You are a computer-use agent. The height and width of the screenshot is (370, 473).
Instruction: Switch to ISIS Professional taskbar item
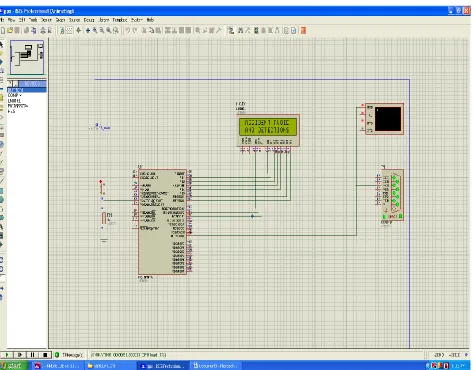[x=163, y=366]
